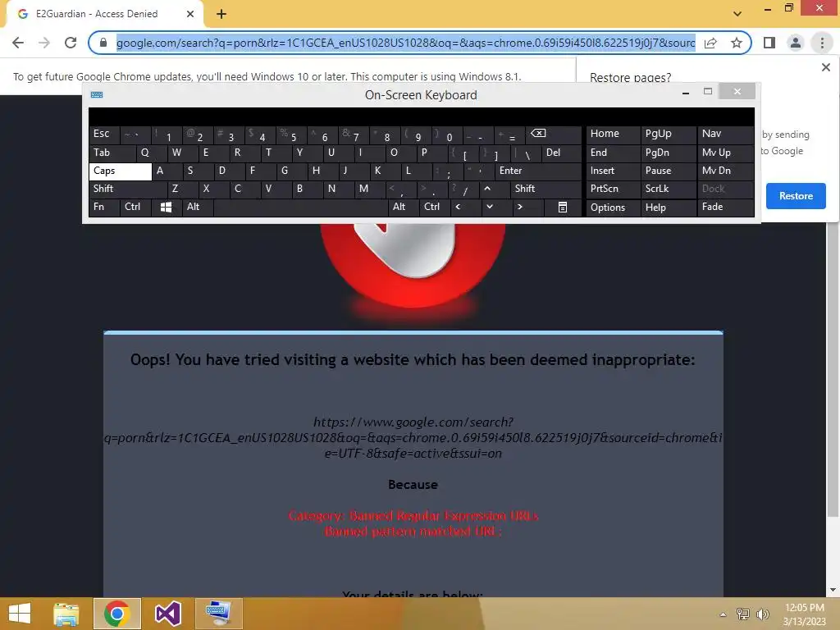Click the Esc key on keyboard
Viewport: 840px width, 630px height.
pos(104,134)
